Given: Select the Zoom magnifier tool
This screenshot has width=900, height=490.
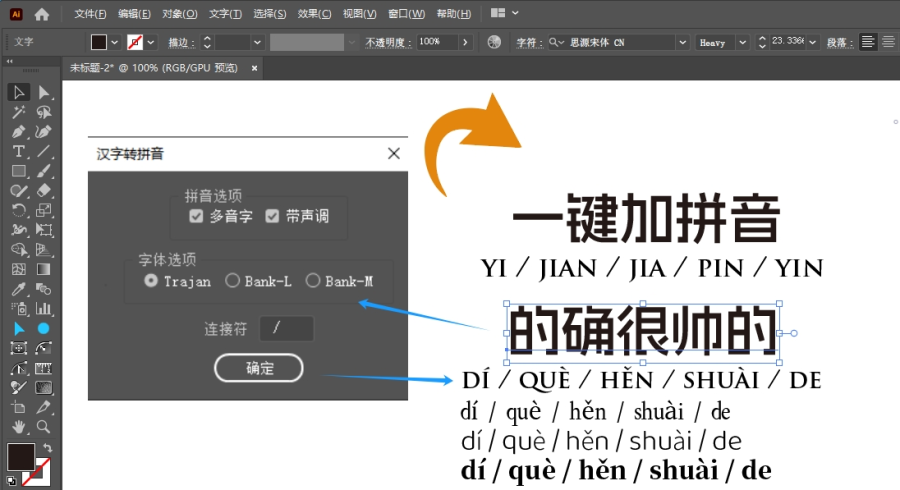Looking at the screenshot, I should point(44,426).
